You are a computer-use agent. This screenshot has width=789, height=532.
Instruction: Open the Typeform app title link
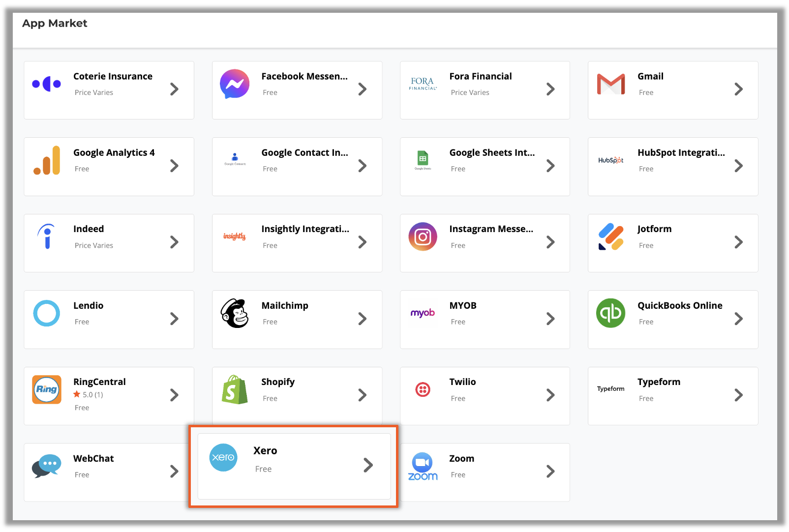(659, 382)
